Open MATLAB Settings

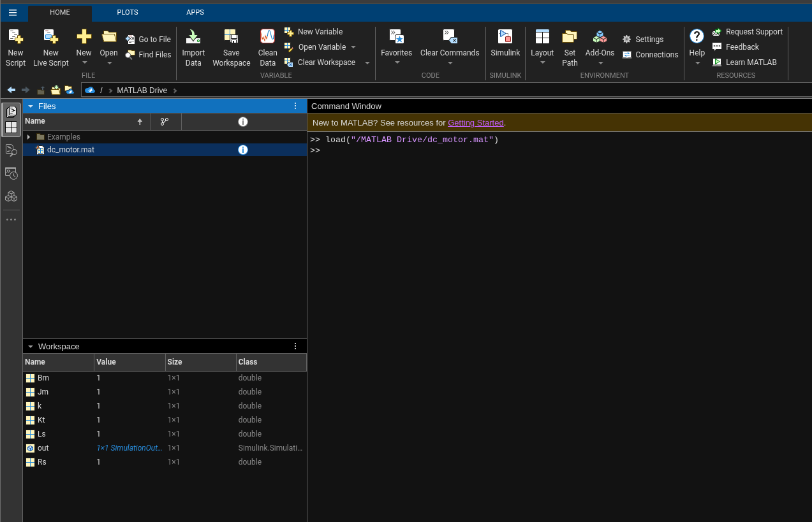[x=643, y=40]
